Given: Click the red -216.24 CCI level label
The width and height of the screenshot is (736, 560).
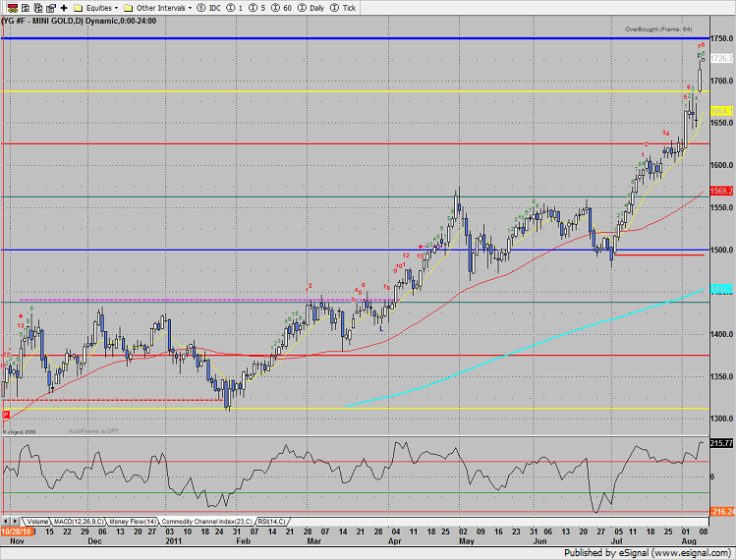Looking at the screenshot, I should coord(722,512).
